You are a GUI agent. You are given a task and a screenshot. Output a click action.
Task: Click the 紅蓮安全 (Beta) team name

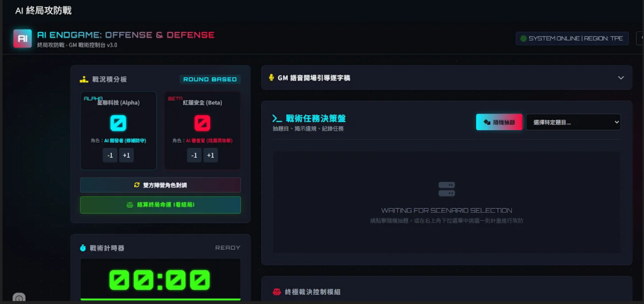202,103
